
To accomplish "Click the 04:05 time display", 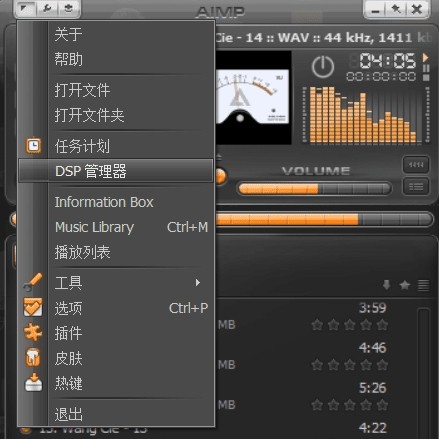I will click(388, 61).
